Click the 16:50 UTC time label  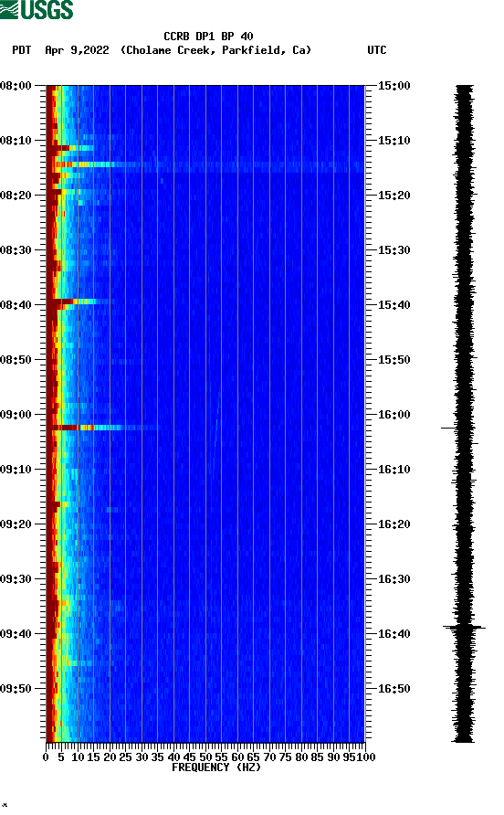(394, 689)
